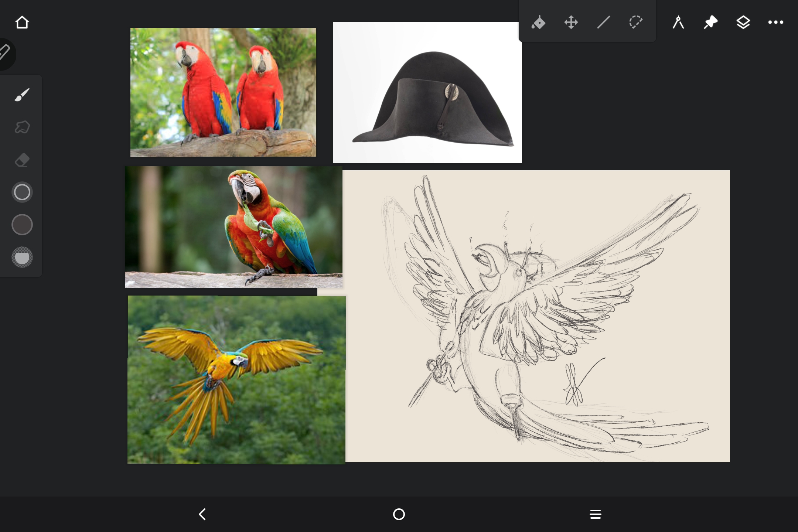Select the paintbrush tool
The height and width of the screenshot is (532, 798).
tap(22, 95)
